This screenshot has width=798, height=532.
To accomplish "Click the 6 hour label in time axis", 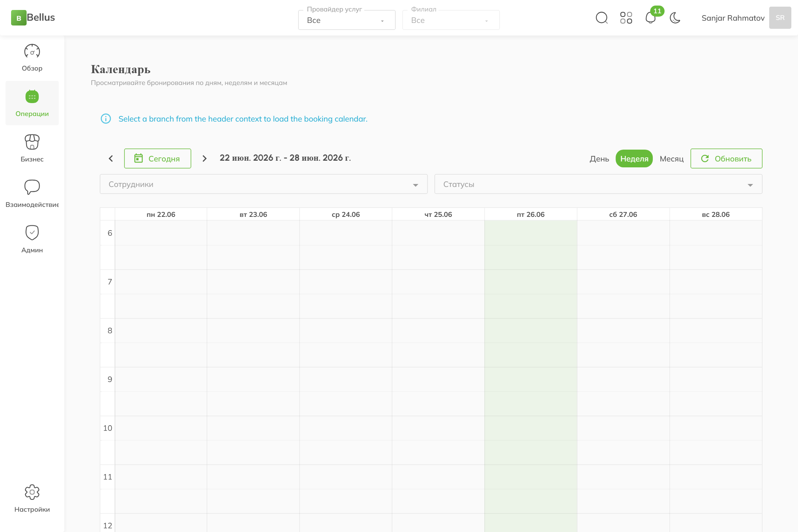I will [x=110, y=233].
